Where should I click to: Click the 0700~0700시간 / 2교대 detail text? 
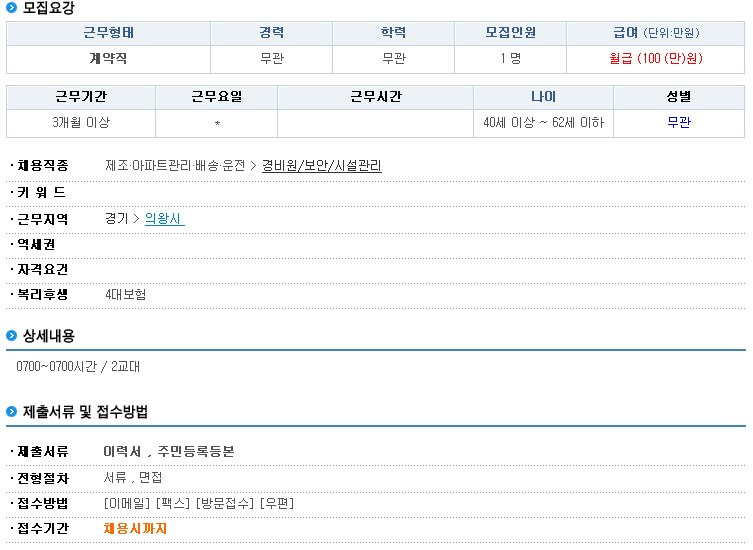[78, 367]
